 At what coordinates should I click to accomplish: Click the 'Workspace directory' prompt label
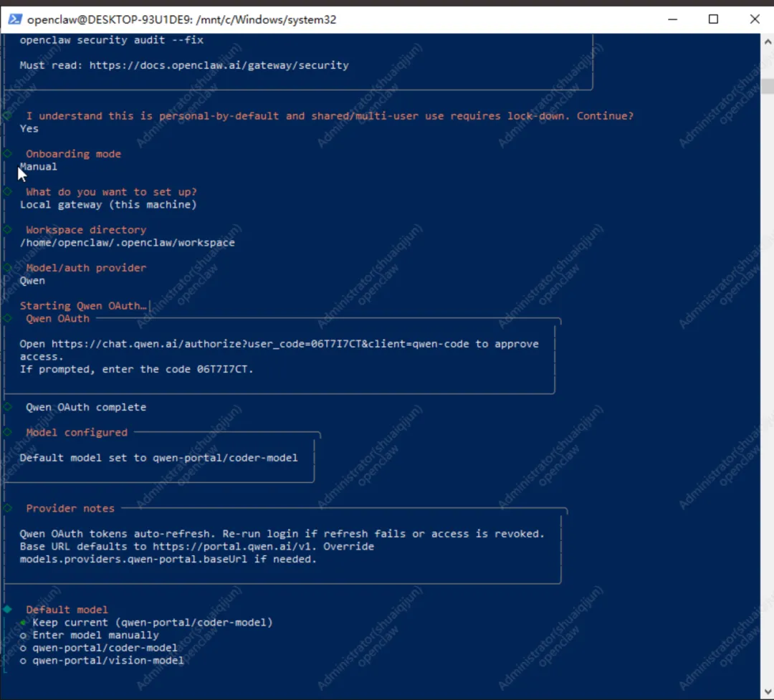[86, 230]
